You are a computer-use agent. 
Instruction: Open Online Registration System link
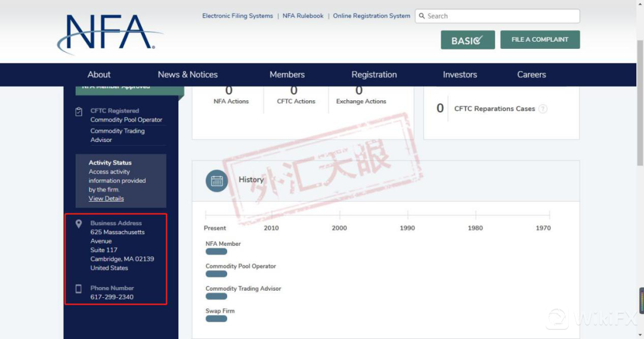tap(371, 16)
